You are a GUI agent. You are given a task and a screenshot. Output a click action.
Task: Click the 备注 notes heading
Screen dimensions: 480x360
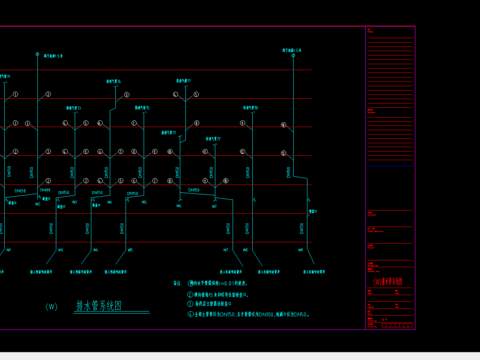tap(177, 283)
